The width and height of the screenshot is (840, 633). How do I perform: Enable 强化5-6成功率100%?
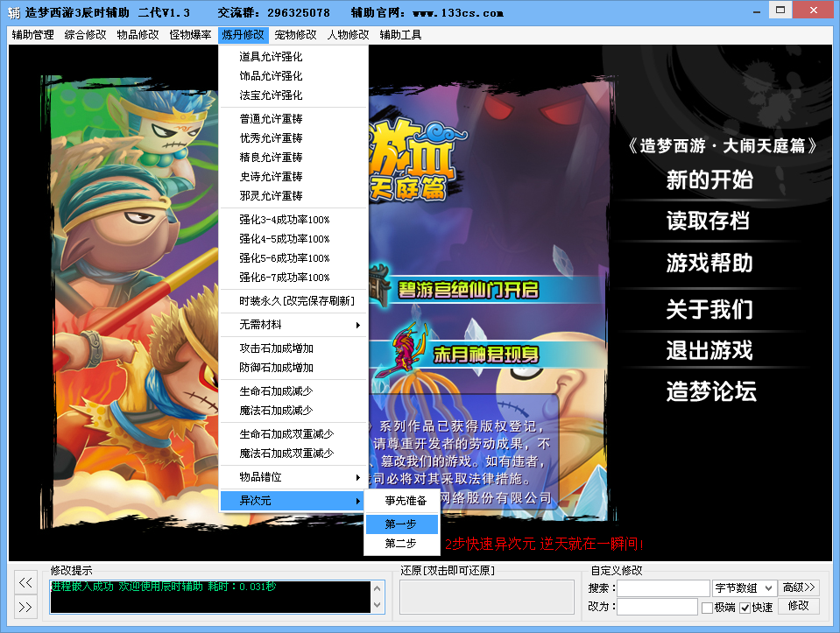(x=293, y=258)
